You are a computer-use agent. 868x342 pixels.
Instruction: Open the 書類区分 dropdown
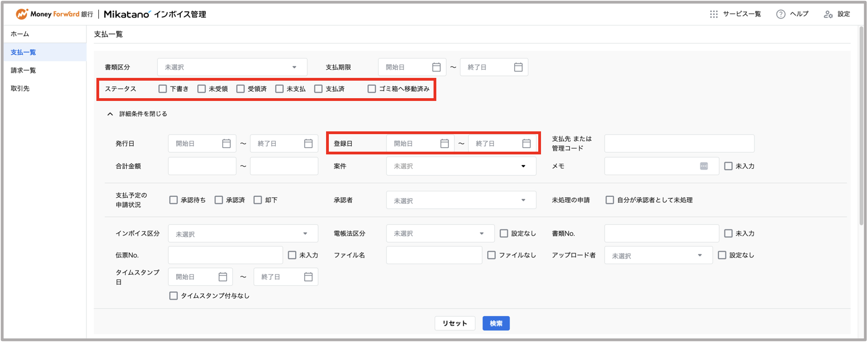pos(232,67)
